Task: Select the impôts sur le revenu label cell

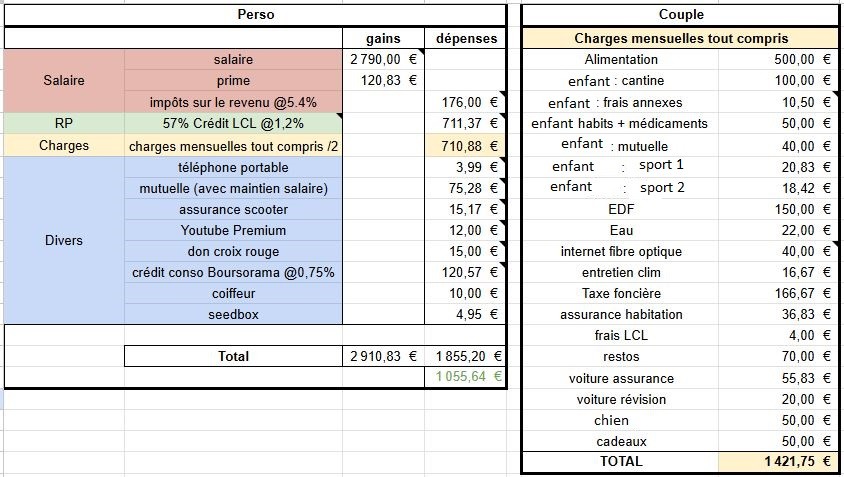Action: [233, 102]
